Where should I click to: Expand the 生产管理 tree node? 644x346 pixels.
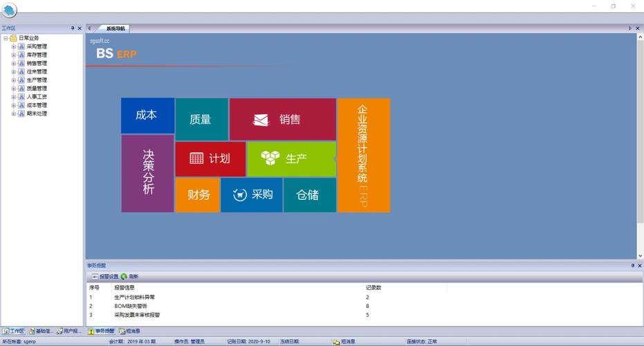[x=14, y=80]
